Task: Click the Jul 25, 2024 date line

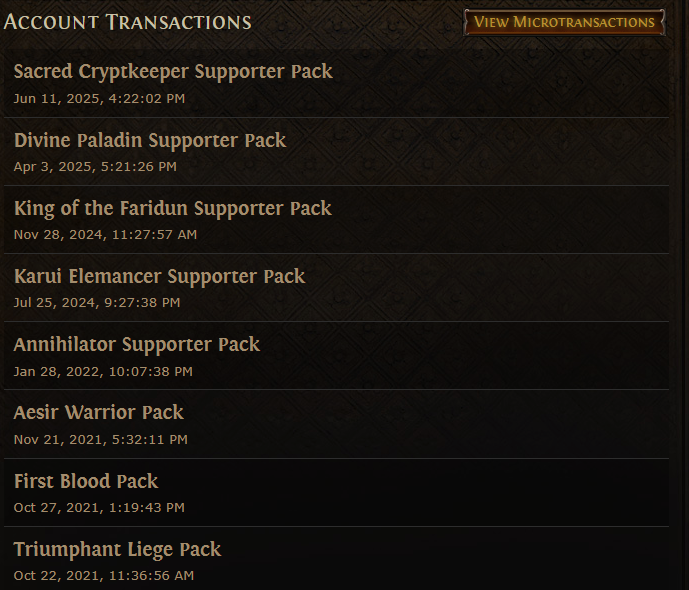Action: point(97,302)
